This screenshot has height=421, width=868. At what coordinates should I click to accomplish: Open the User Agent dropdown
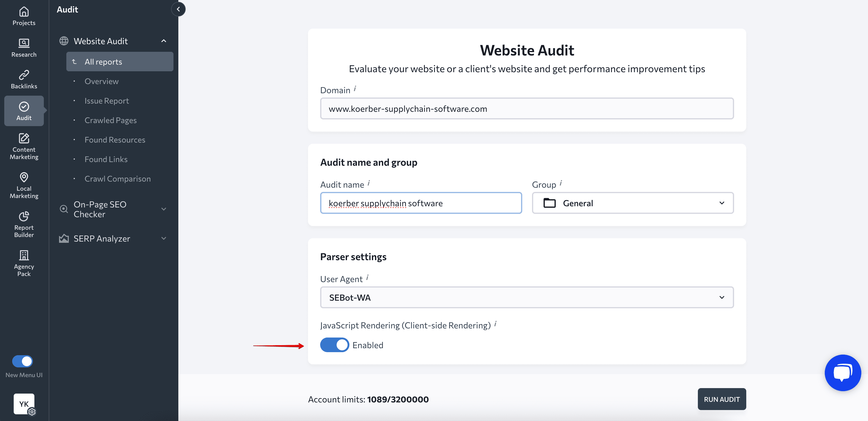click(527, 297)
